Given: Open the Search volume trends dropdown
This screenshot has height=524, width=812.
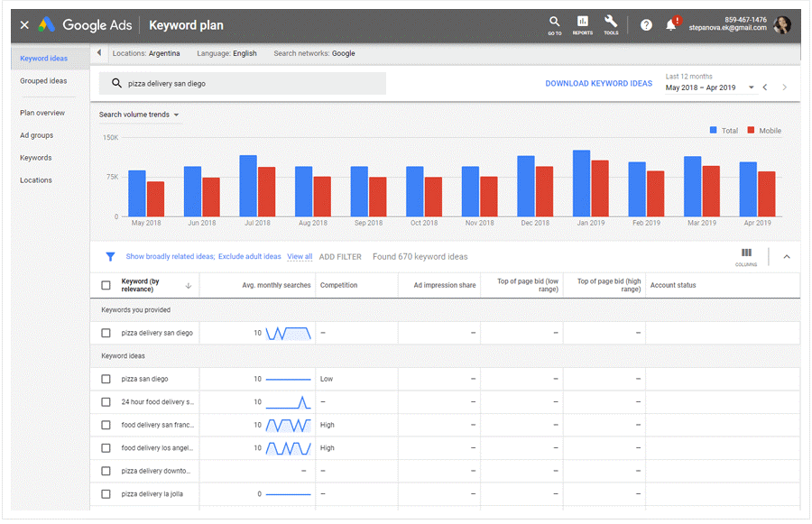Looking at the screenshot, I should pos(139,115).
